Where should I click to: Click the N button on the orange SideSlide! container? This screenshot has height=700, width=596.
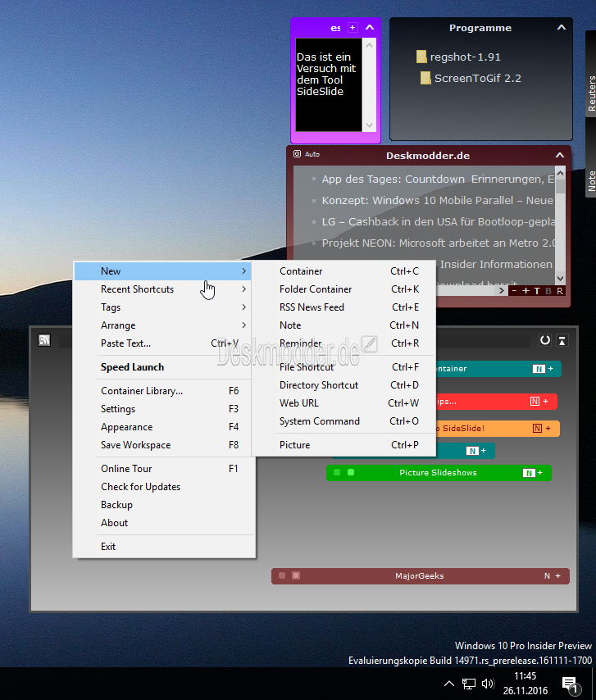537,428
